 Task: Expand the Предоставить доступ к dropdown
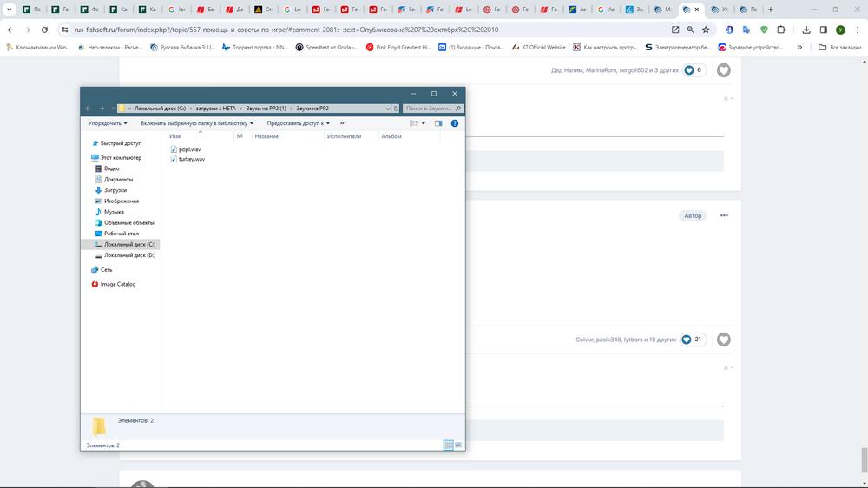(x=298, y=123)
